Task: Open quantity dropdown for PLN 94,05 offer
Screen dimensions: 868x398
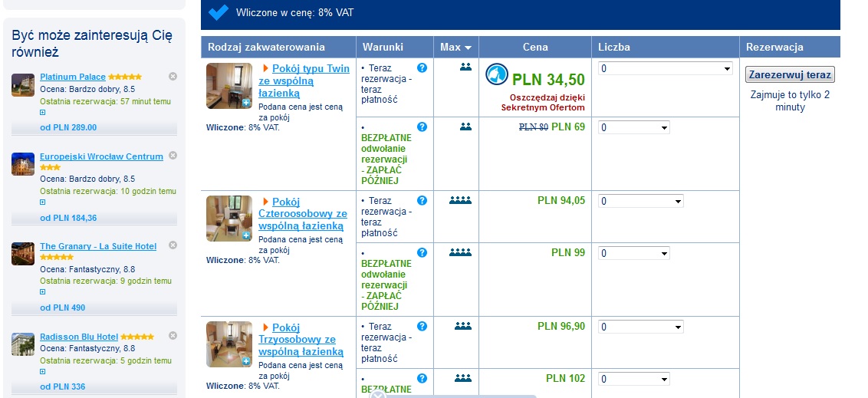Action: pyautogui.click(x=641, y=201)
